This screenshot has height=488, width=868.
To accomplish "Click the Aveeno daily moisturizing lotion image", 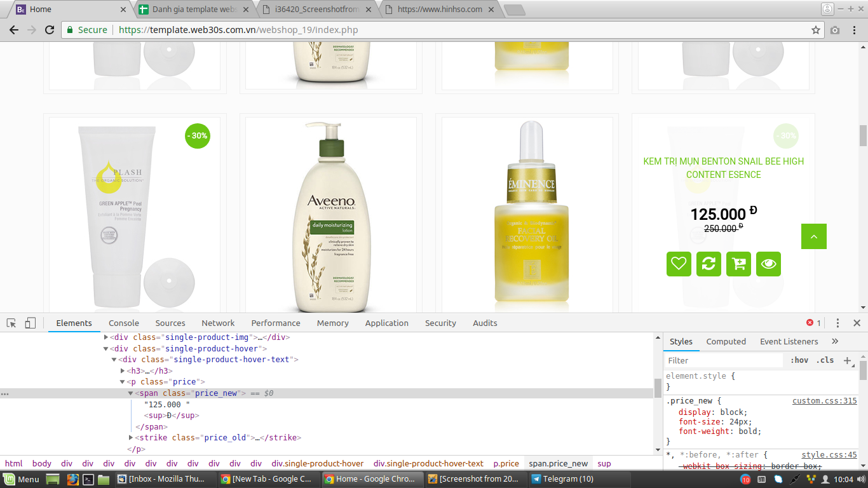I will [x=331, y=215].
